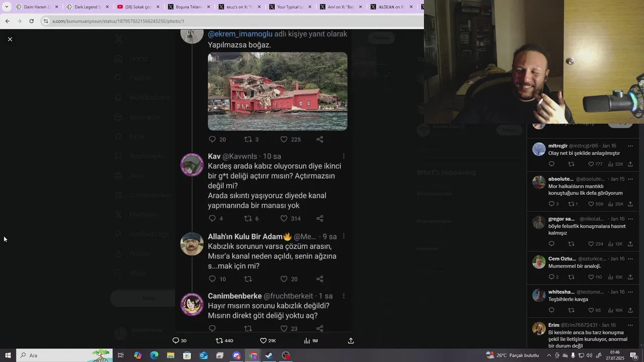Like the 'Yapılmazsa boğaz' tweet
Screen dimensions: 644x362
[x=284, y=139]
